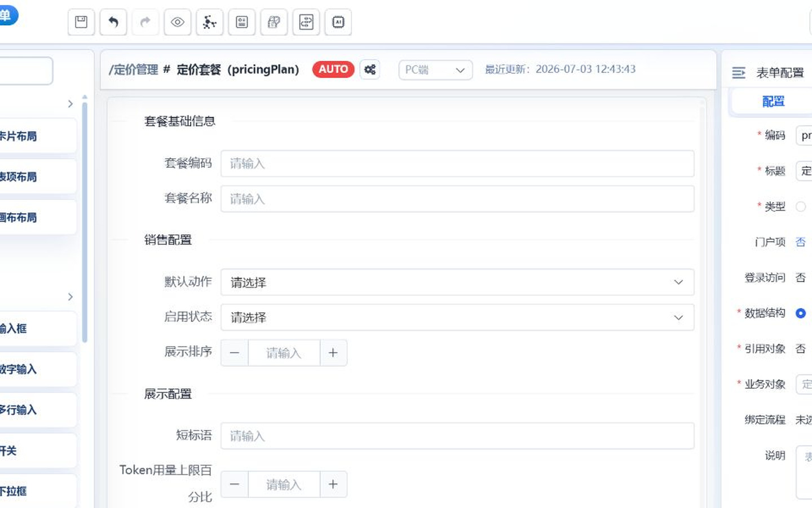Click the Token用量上限百分比 number input

284,484
